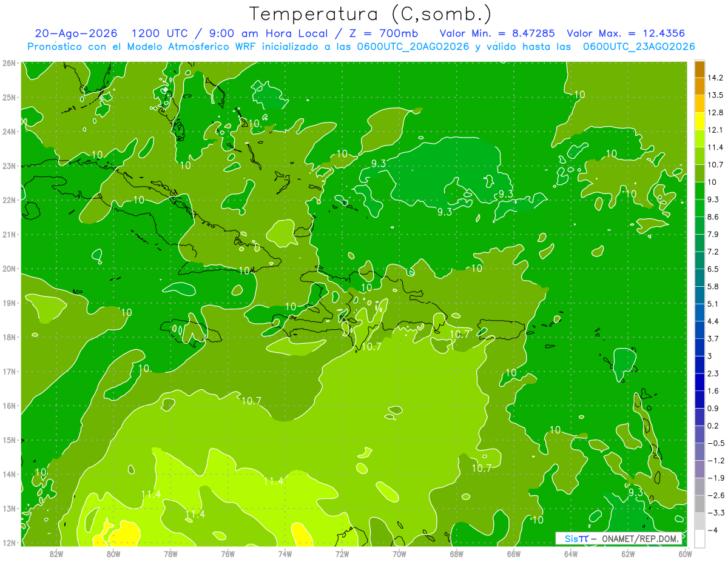Click the '70W' longitude label
The width and height of the screenshot is (728, 562).
[x=399, y=554]
